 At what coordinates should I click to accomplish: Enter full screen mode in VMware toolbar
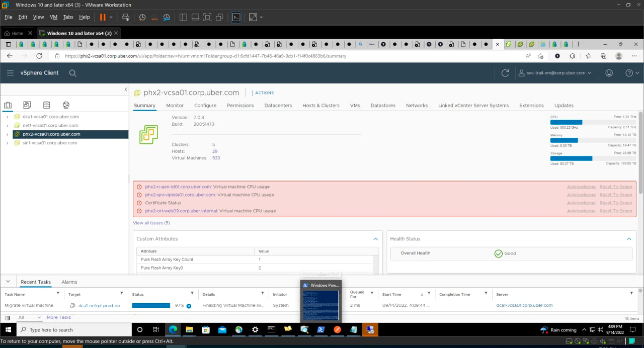pyautogui.click(x=207, y=17)
